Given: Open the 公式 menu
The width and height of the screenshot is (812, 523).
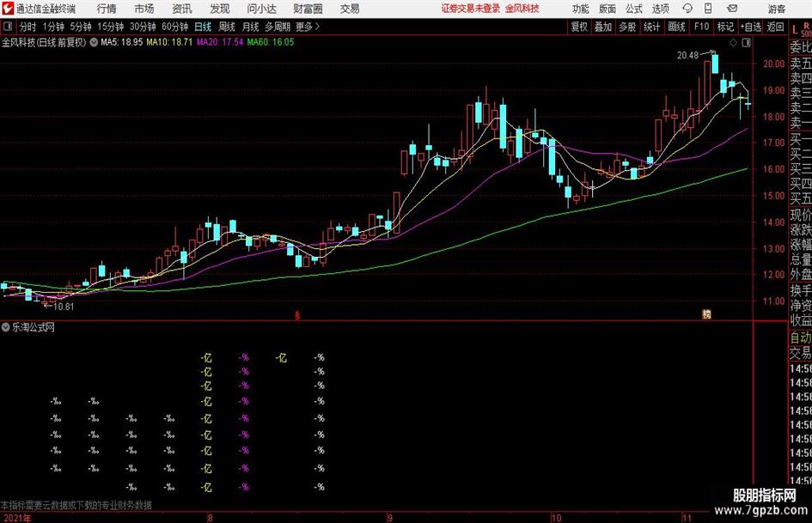Looking at the screenshot, I should [x=634, y=9].
